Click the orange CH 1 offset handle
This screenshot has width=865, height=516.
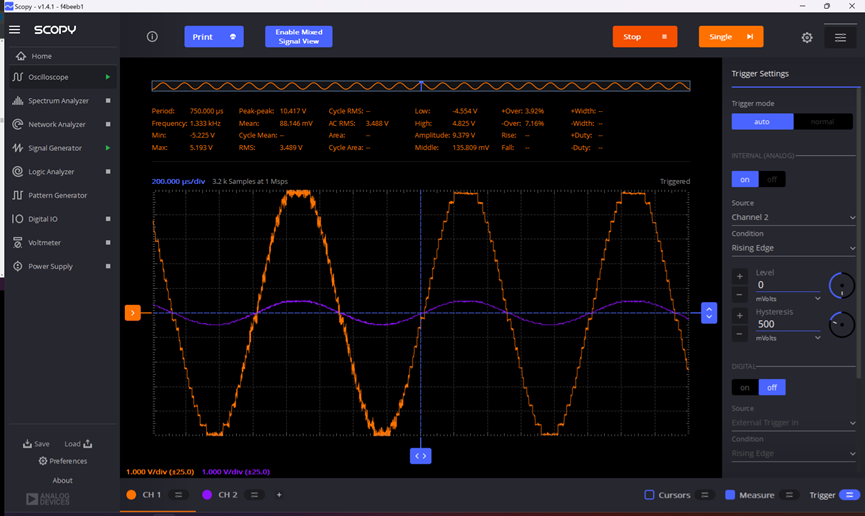click(132, 313)
